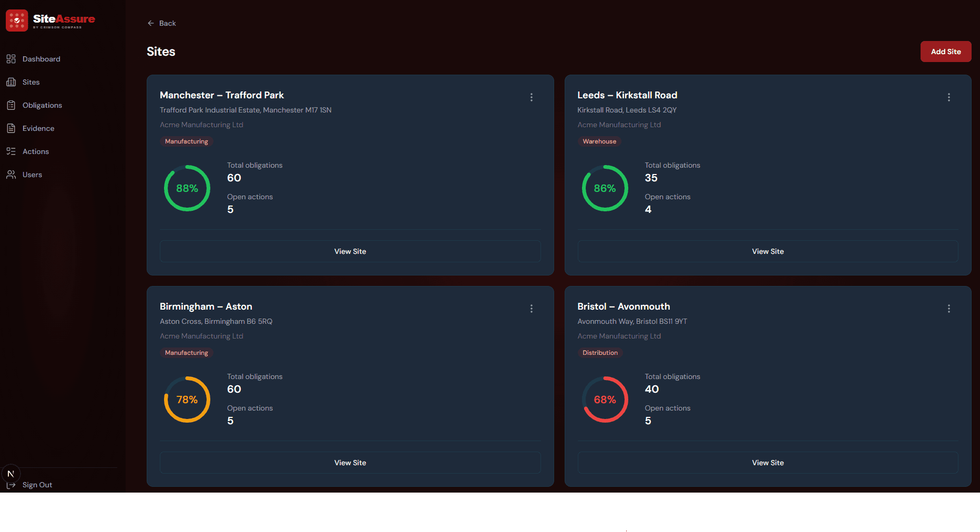Viewport: 980px width, 532px height.
Task: Select Sites in the sidebar
Action: [31, 82]
